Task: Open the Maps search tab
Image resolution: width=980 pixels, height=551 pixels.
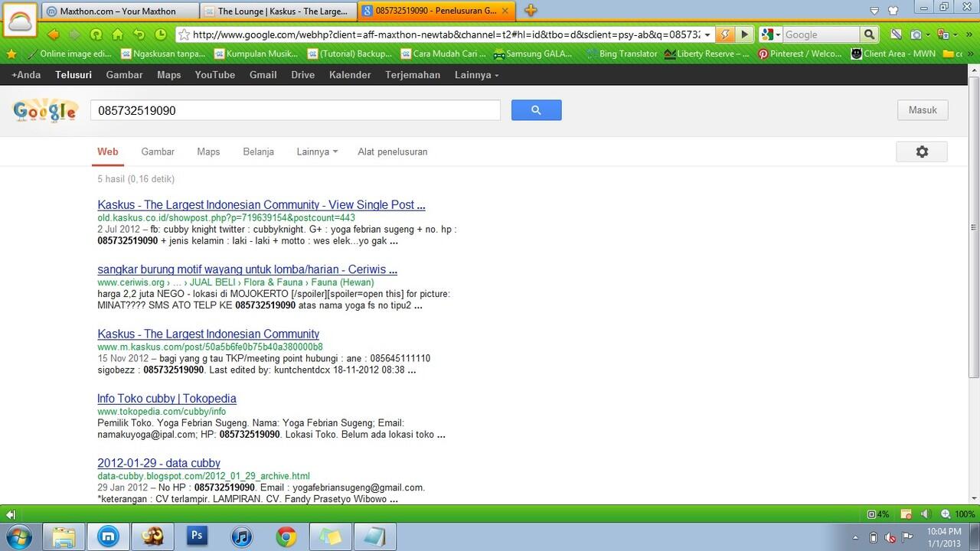Action: [208, 152]
